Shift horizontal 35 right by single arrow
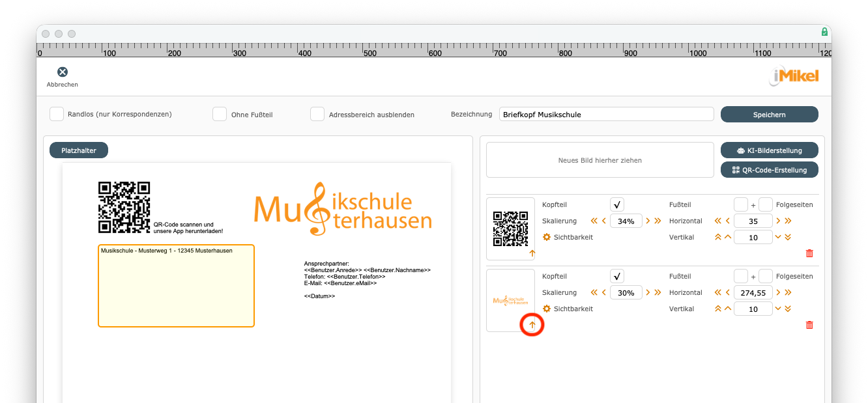Image resolution: width=868 pixels, height=403 pixels. 778,221
